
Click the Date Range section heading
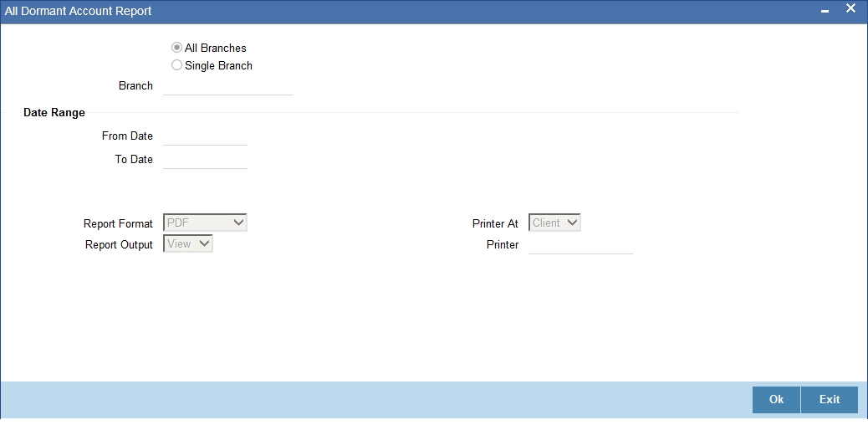[54, 112]
